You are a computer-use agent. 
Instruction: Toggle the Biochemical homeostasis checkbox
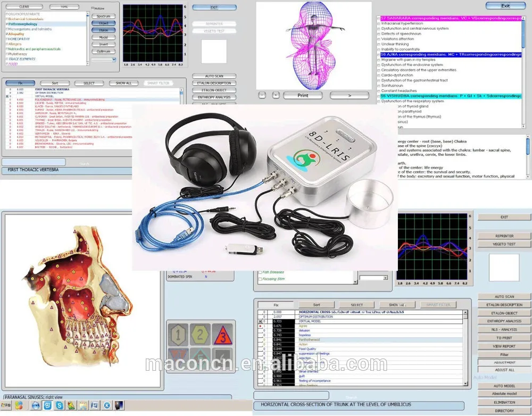click(x=7, y=19)
